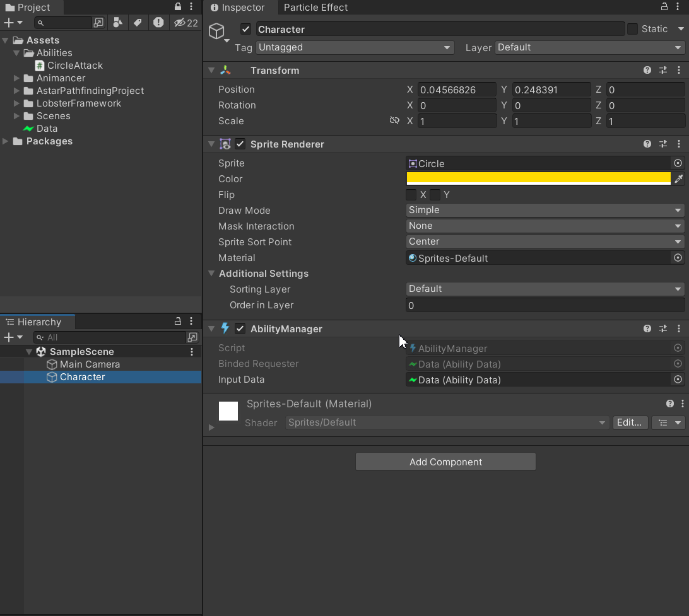The height and width of the screenshot is (616, 689).
Task: Collapse the Transform component
Action: point(211,70)
